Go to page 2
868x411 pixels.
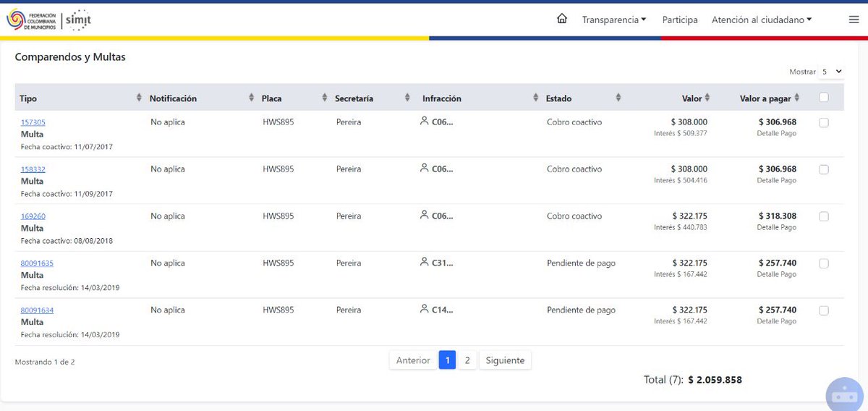tap(467, 360)
